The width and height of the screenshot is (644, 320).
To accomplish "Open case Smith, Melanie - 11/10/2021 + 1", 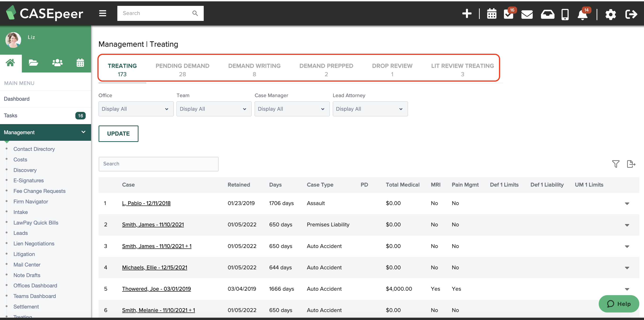I will pos(158,310).
